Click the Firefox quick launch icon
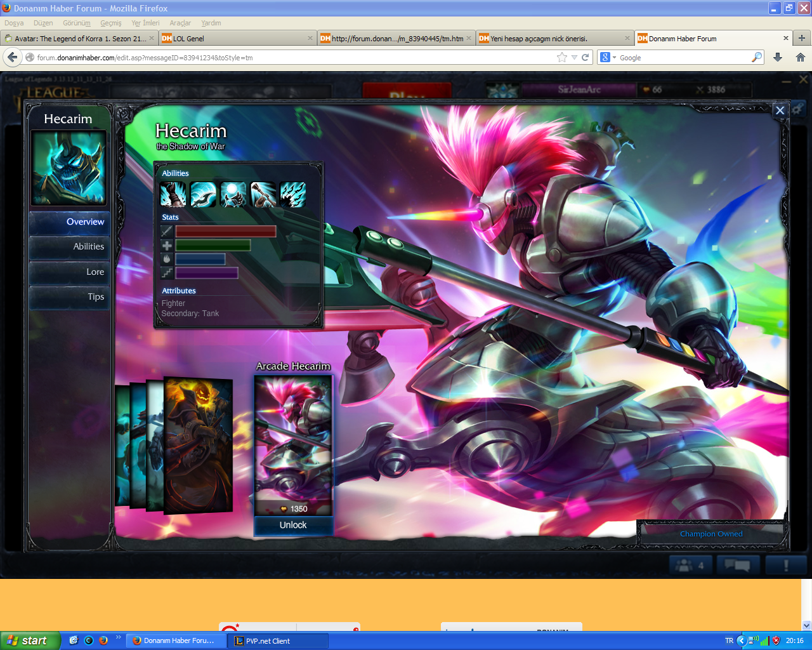The image size is (812, 650). [x=103, y=640]
